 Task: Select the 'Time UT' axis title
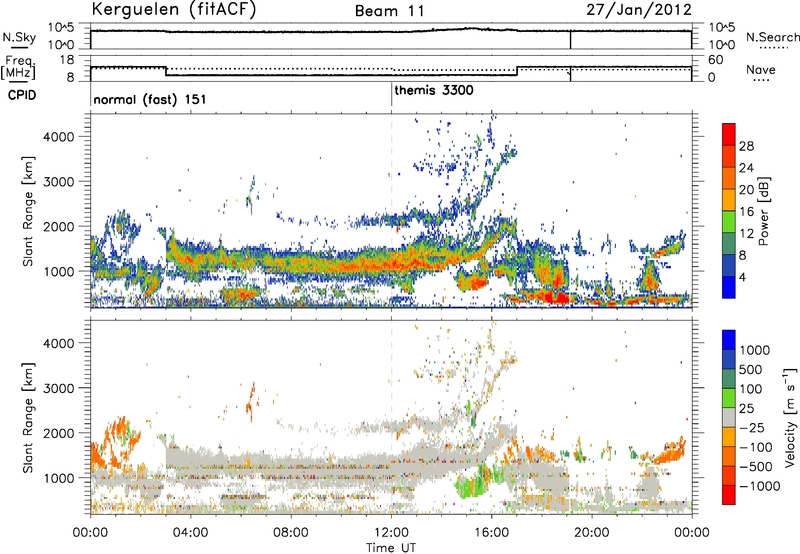(x=391, y=548)
